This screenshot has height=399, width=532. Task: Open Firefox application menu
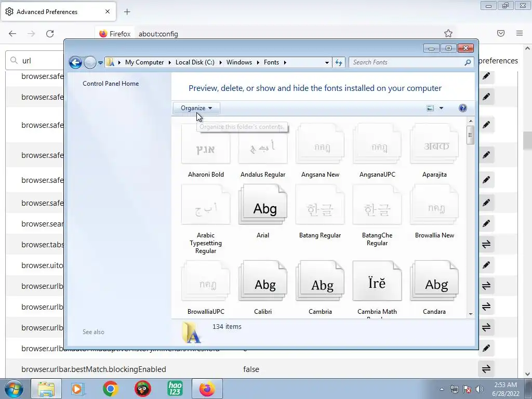pos(520,33)
